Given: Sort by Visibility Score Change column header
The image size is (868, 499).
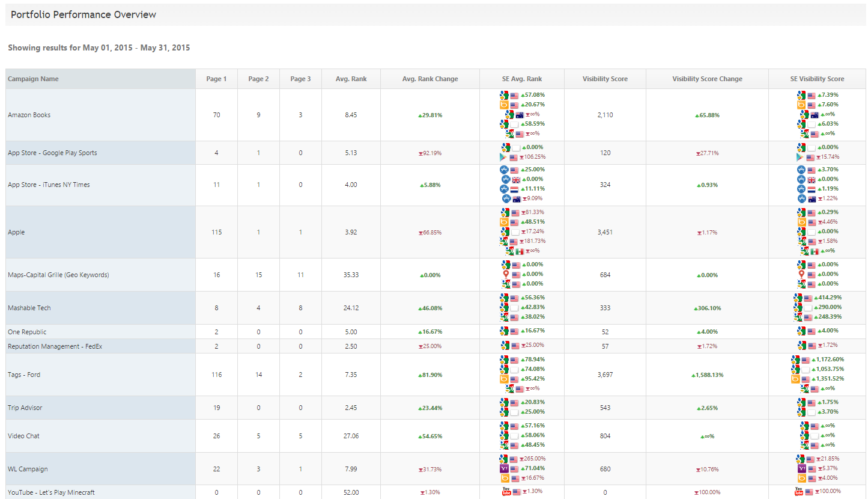Looking at the screenshot, I should click(707, 79).
